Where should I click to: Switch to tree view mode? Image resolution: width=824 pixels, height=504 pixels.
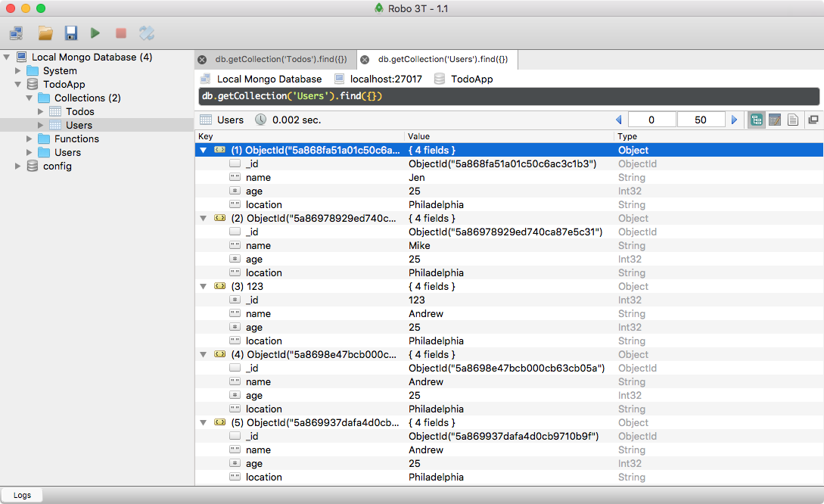point(756,120)
